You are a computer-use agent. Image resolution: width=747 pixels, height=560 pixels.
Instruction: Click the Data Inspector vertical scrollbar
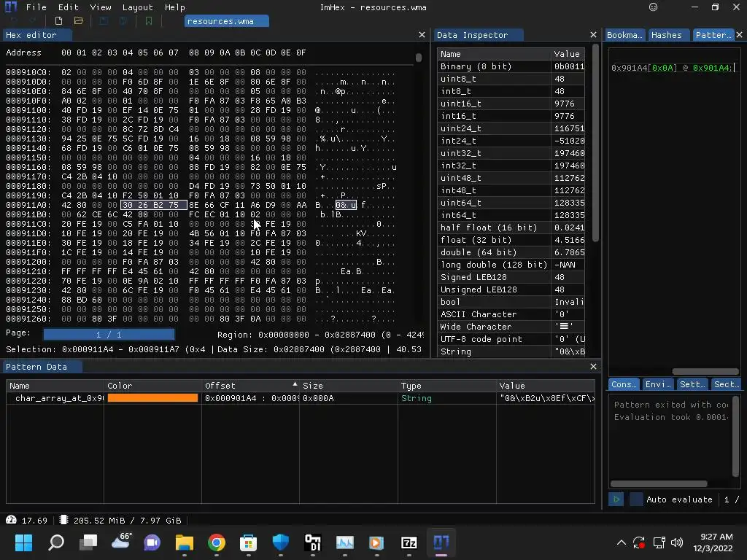(595, 143)
